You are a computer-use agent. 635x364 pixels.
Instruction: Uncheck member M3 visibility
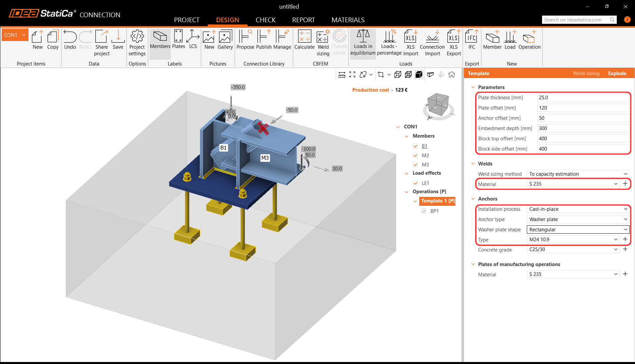pyautogui.click(x=415, y=165)
